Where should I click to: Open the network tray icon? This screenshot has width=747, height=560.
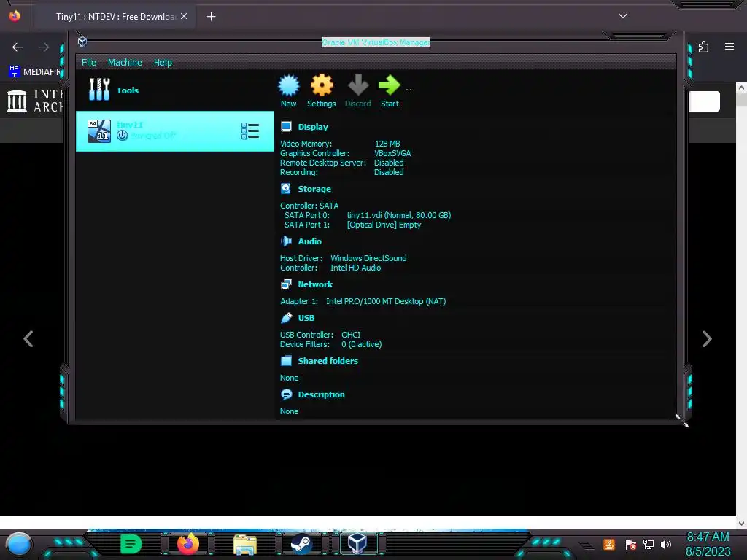click(x=649, y=544)
